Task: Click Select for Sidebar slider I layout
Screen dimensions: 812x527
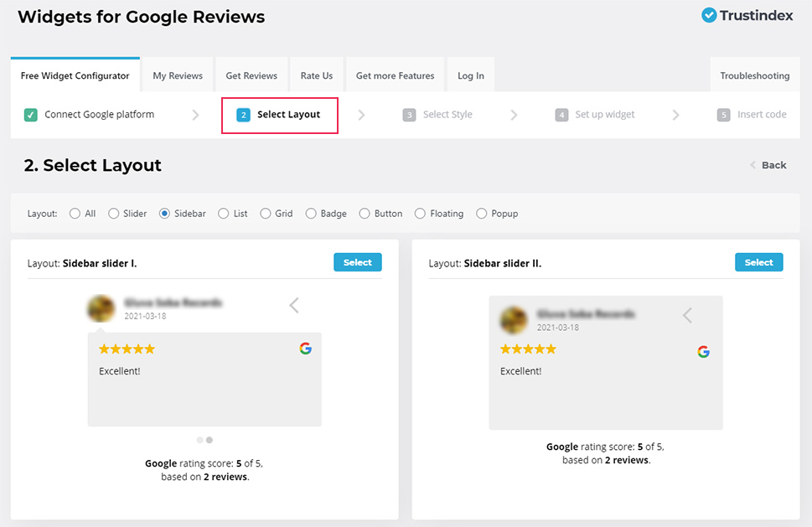Action: [358, 262]
